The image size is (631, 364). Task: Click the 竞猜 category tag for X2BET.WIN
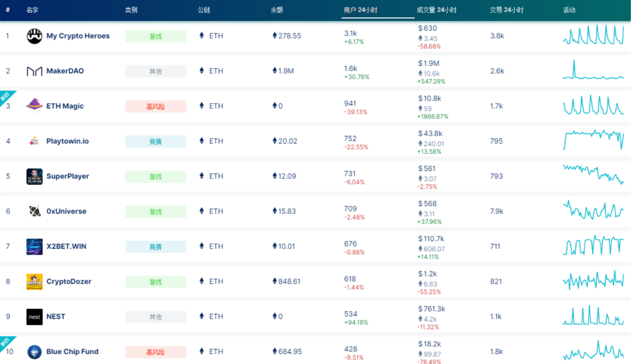click(156, 247)
